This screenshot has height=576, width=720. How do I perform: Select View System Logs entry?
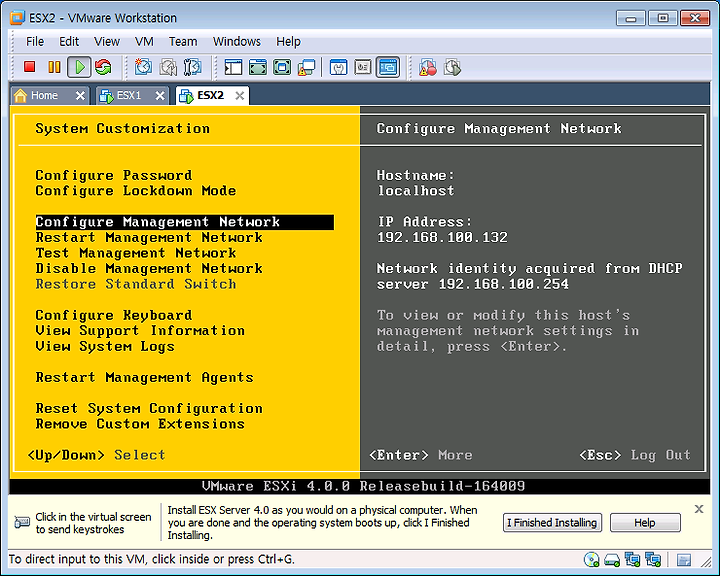[x=105, y=346]
